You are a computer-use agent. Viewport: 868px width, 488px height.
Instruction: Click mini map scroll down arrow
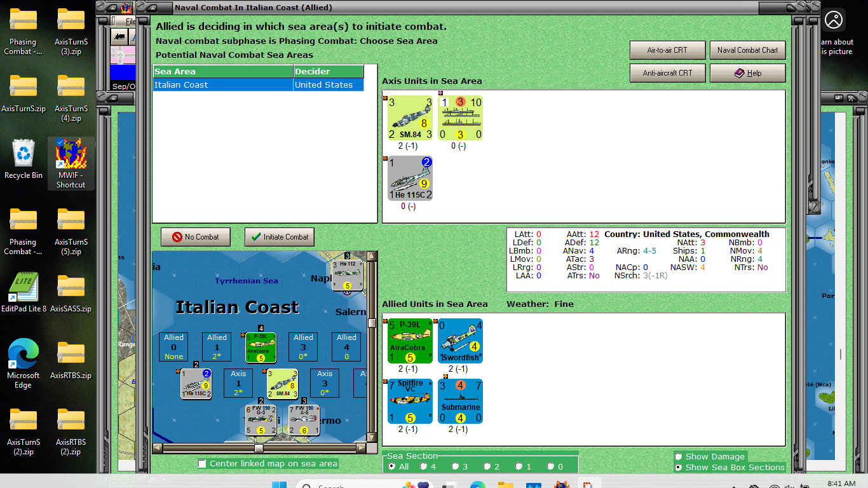coord(372,438)
